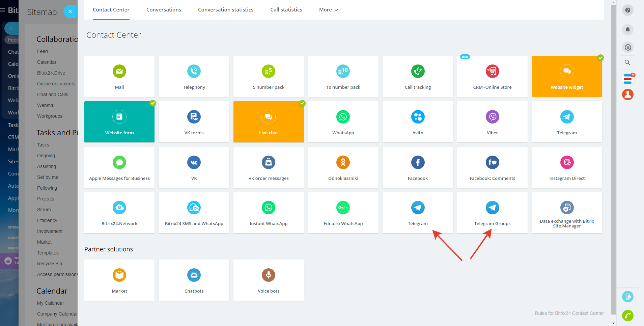This screenshot has height=326, width=644.
Task: Close the Sitemap slider panel
Action: click(x=70, y=11)
